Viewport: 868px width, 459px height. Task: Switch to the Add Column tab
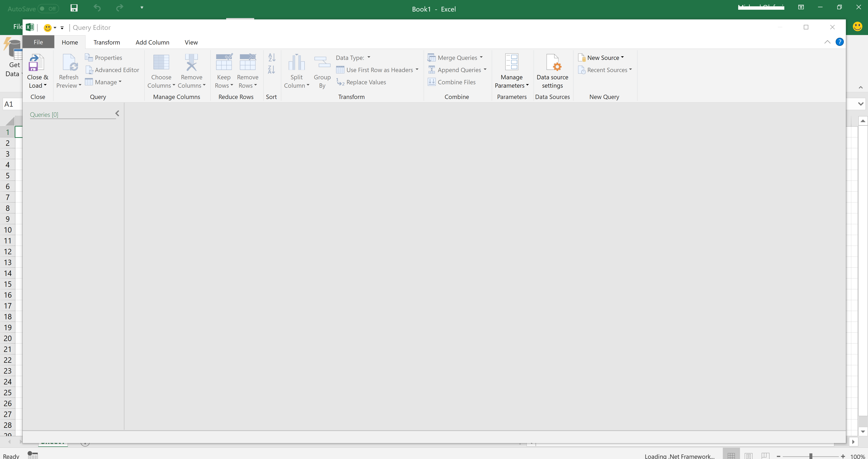[152, 42]
